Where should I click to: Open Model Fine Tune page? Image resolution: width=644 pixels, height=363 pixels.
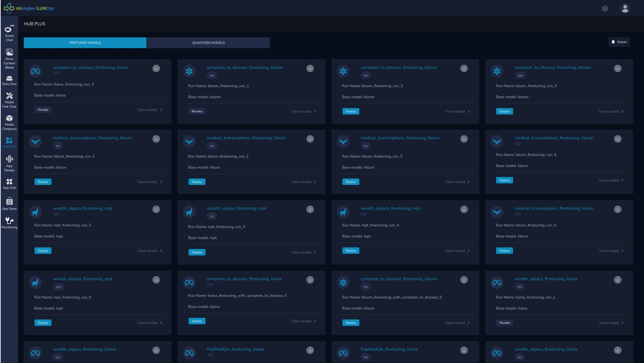pos(9,100)
